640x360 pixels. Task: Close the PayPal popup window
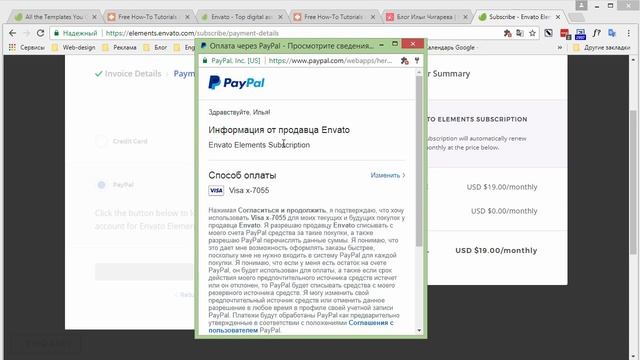pos(413,44)
